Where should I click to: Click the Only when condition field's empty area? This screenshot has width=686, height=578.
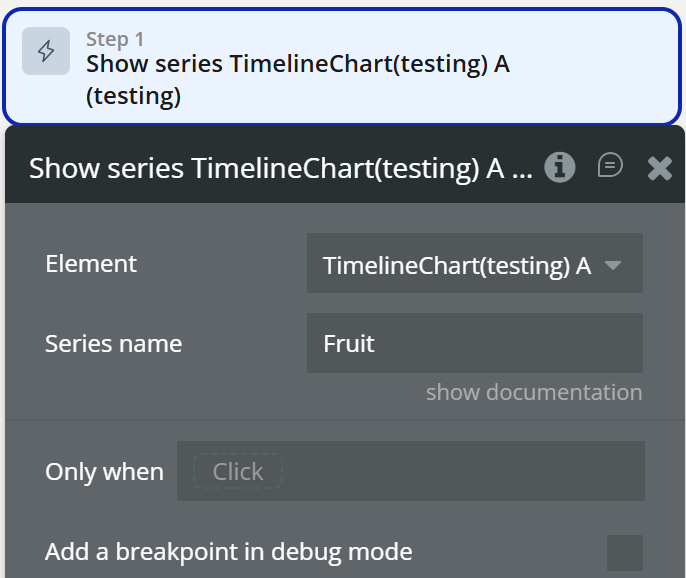(460, 471)
